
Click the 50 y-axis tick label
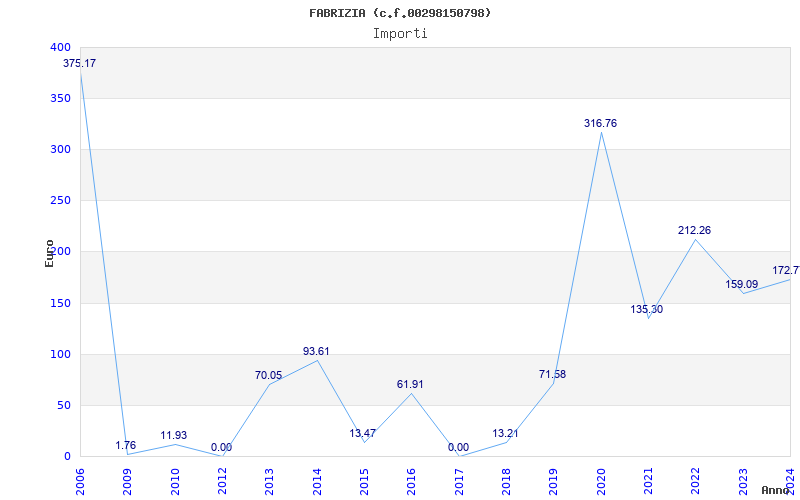tap(64, 406)
